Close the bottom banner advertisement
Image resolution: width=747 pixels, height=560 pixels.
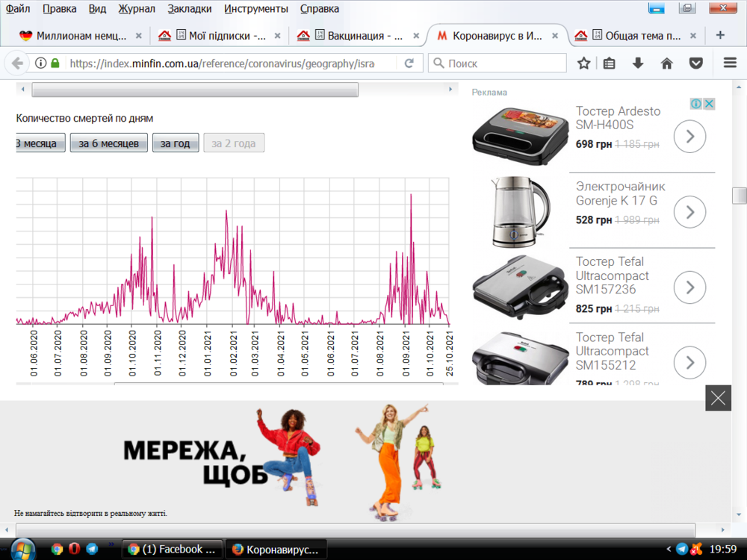[x=718, y=398]
